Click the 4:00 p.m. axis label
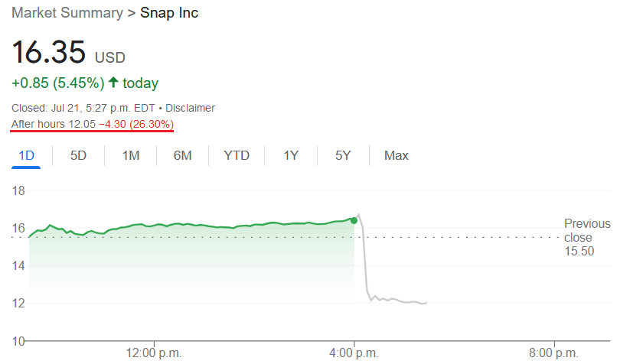 coord(354,353)
